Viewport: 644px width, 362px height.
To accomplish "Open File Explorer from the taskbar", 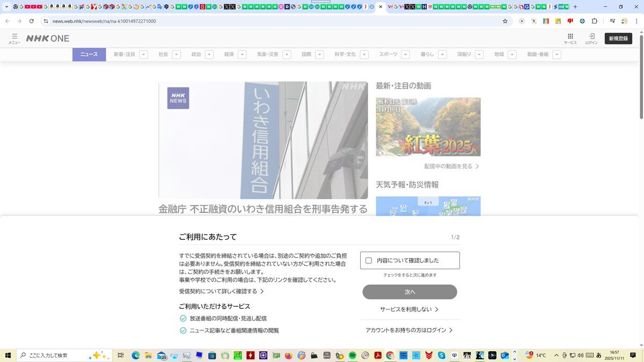I will click(x=148, y=355).
